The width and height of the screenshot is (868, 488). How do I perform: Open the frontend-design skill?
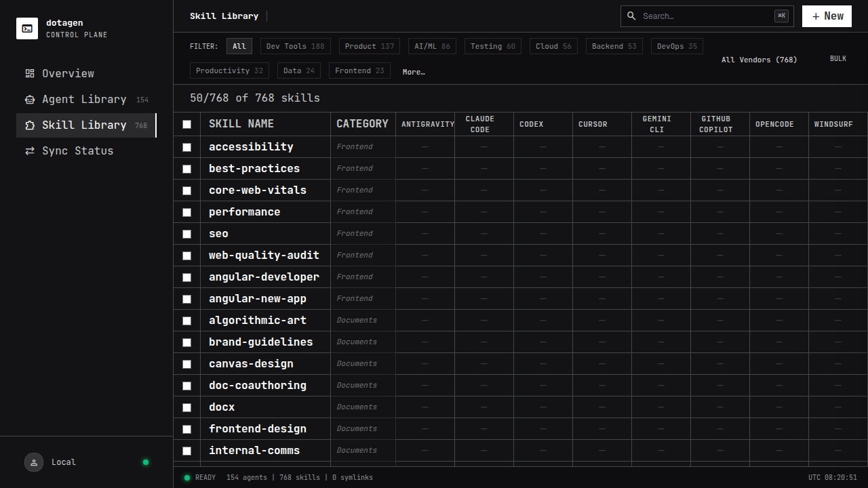258,429
